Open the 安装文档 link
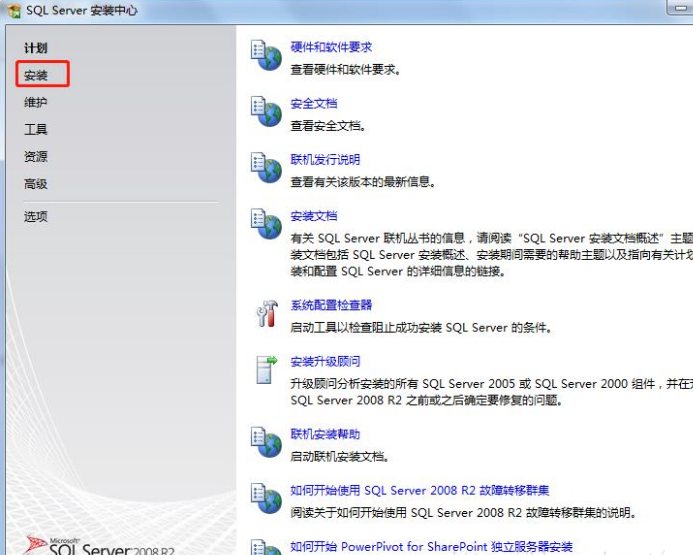 [x=314, y=216]
